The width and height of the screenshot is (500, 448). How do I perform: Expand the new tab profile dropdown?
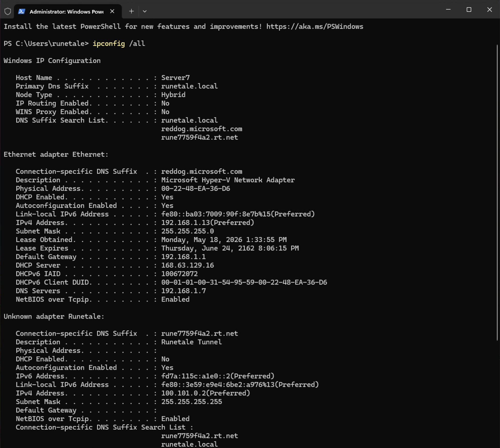tap(145, 11)
